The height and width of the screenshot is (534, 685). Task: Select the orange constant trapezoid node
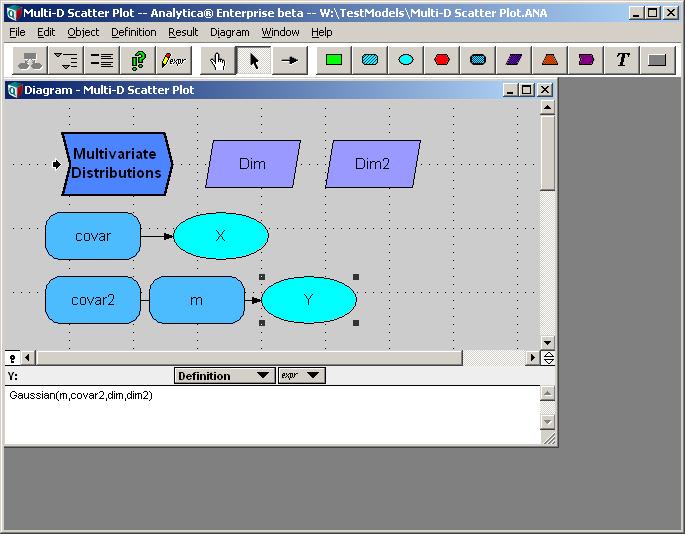550,60
